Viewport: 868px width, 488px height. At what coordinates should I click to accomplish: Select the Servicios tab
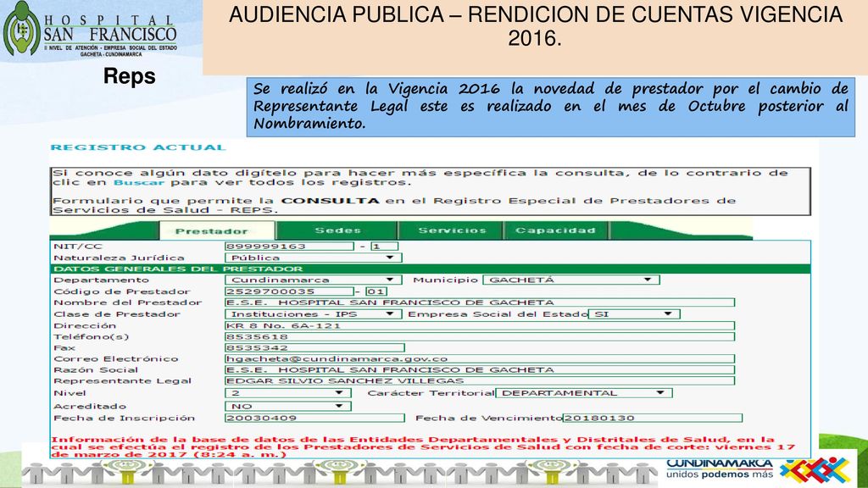coord(451,230)
